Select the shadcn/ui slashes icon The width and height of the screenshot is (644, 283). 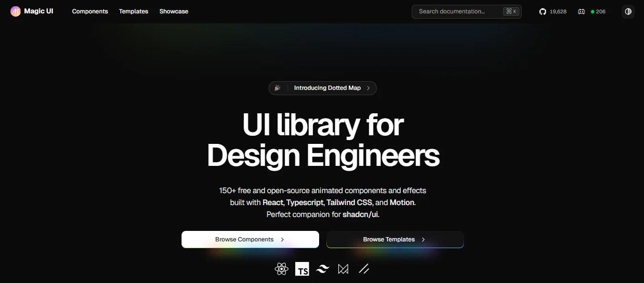tap(364, 269)
